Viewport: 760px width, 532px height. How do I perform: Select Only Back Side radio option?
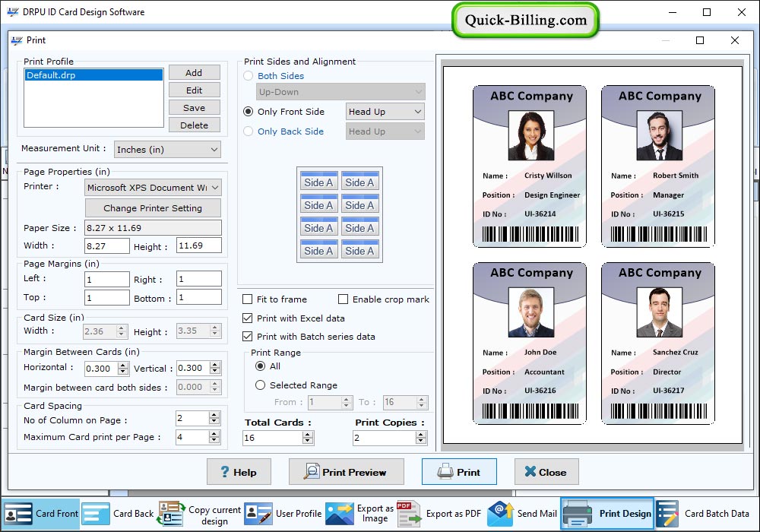(x=249, y=131)
